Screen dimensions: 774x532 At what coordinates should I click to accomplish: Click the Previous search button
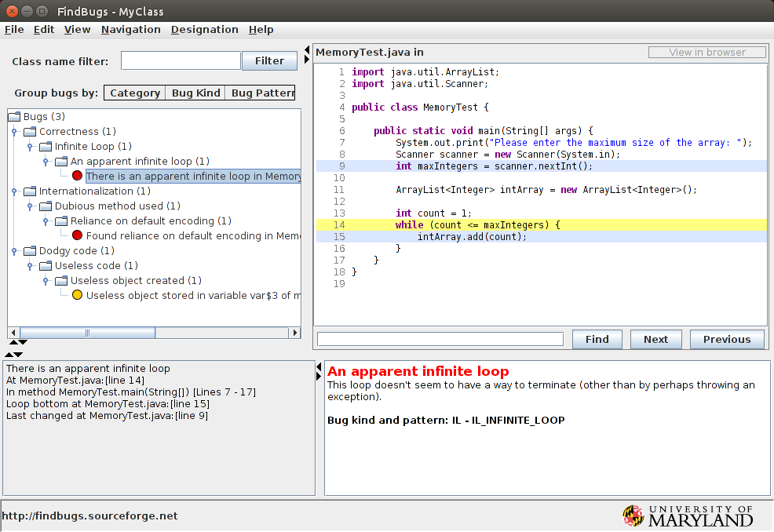click(726, 339)
